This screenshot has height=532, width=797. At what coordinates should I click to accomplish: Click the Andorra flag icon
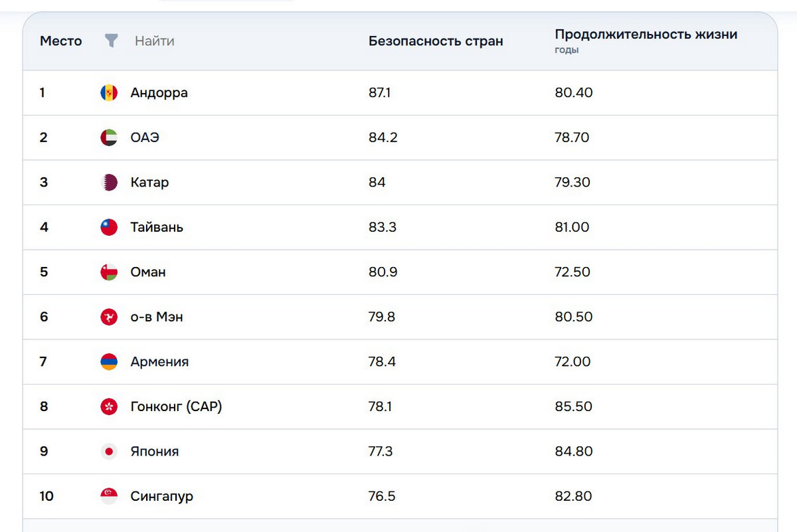109,93
